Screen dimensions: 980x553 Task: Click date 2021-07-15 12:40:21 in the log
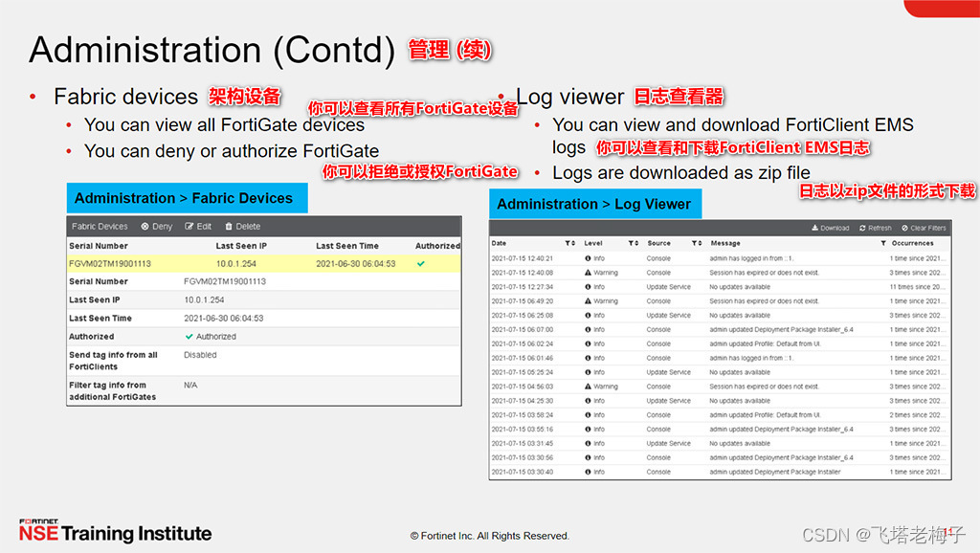pyautogui.click(x=522, y=258)
